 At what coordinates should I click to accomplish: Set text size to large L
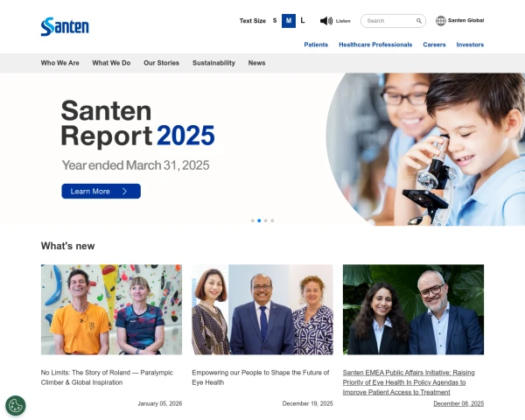303,21
